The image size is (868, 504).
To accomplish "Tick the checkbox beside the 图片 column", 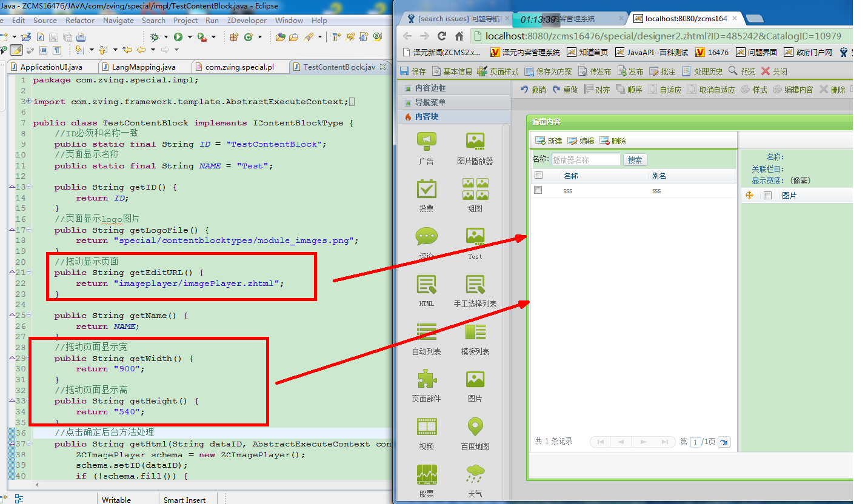I will (x=767, y=196).
